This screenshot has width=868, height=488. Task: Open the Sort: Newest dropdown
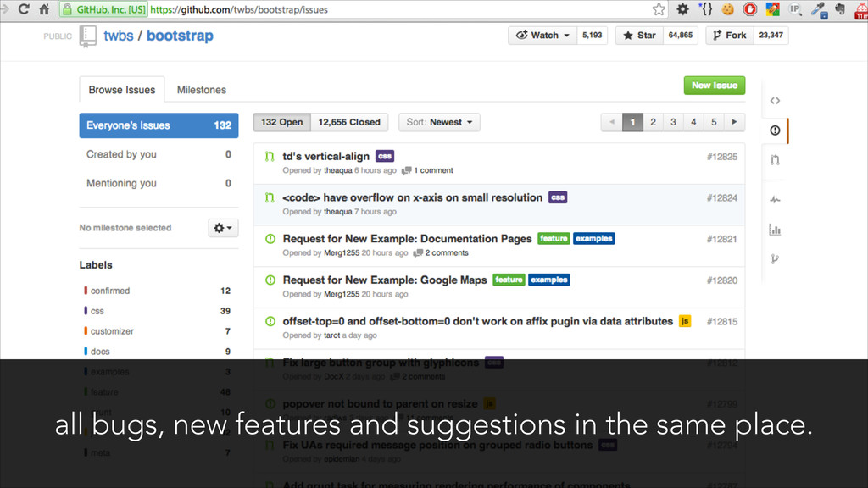(x=440, y=122)
